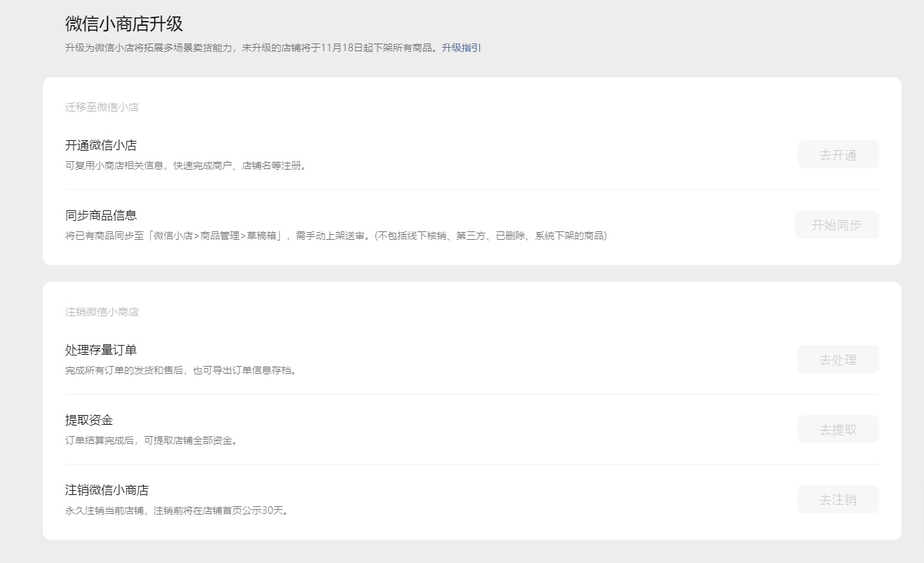Click the 去开通 button
Screen dimensions: 924x563
click(x=838, y=154)
